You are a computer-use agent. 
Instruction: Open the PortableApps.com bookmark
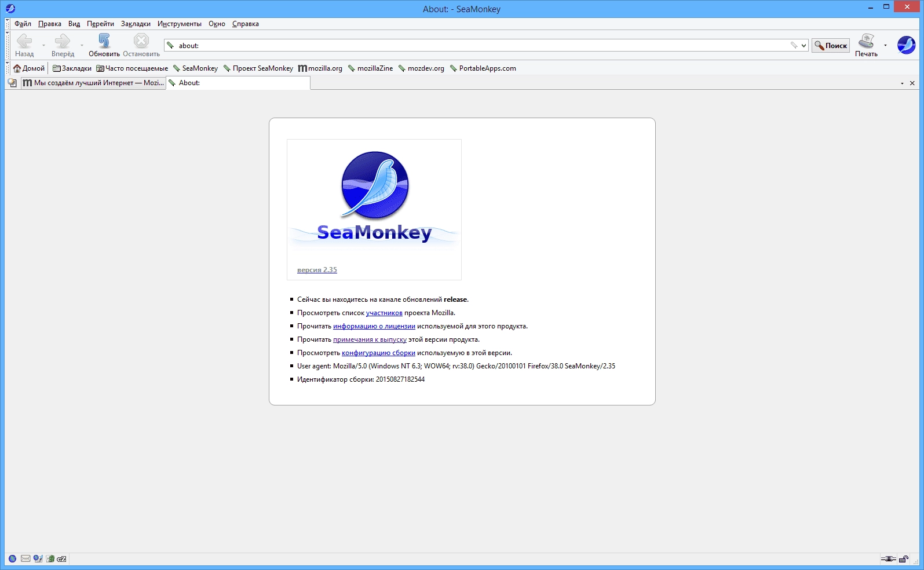point(483,68)
